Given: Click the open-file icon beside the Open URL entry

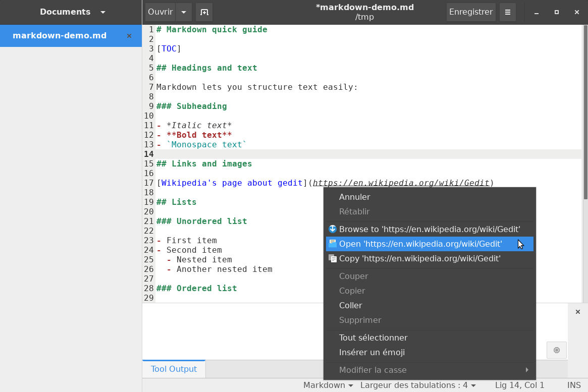Looking at the screenshot, I should pos(332,244).
